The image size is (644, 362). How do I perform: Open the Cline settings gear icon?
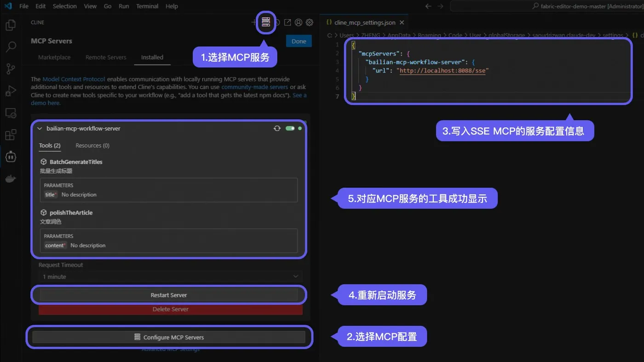[x=310, y=23]
